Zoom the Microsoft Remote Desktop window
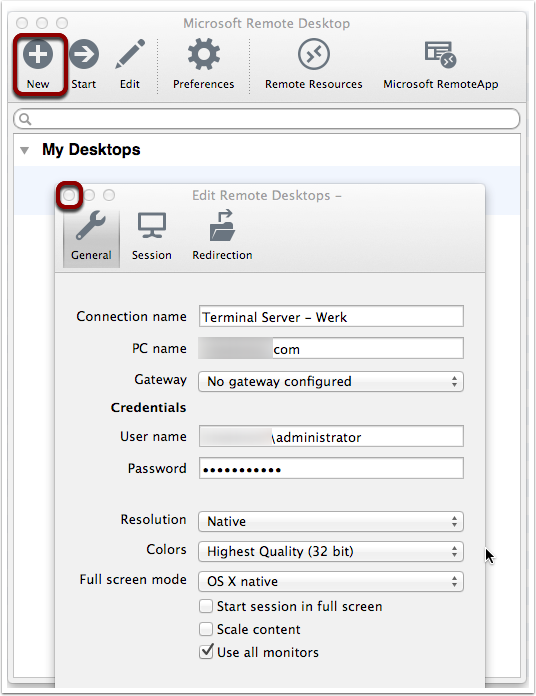Image resolution: width=536 pixels, height=696 pixels. click(62, 23)
